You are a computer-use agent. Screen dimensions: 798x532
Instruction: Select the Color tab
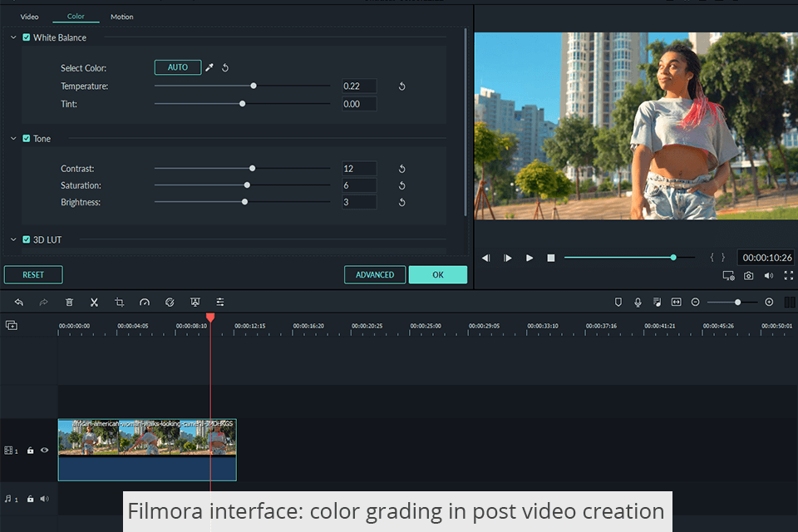click(x=76, y=17)
